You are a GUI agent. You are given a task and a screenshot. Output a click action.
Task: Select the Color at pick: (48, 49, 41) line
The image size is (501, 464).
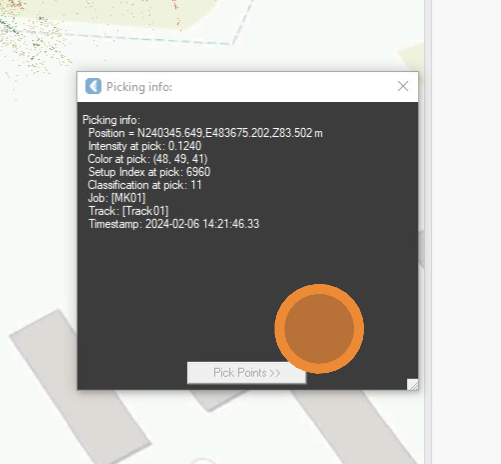pyautogui.click(x=147, y=159)
